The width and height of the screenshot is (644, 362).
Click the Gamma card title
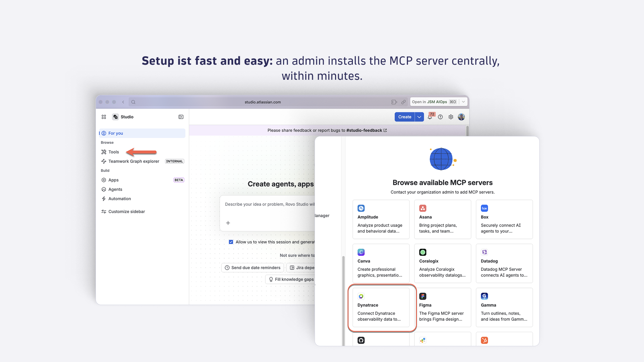point(488,305)
